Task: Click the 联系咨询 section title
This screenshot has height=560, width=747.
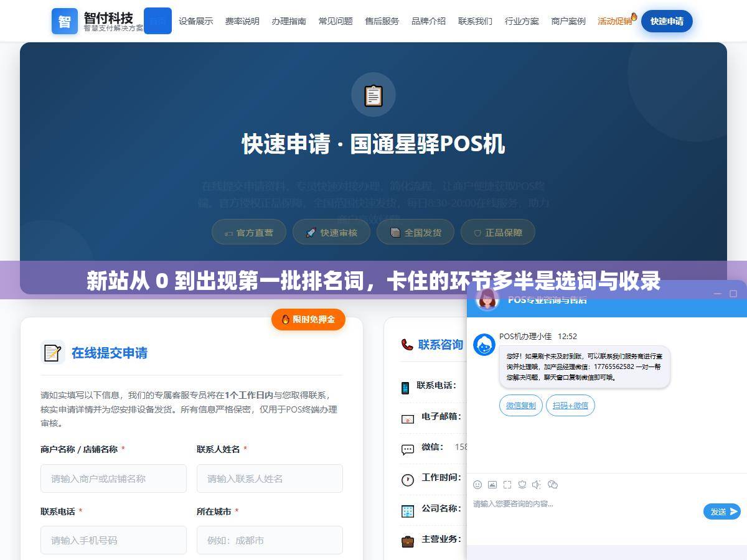Action: click(x=441, y=345)
